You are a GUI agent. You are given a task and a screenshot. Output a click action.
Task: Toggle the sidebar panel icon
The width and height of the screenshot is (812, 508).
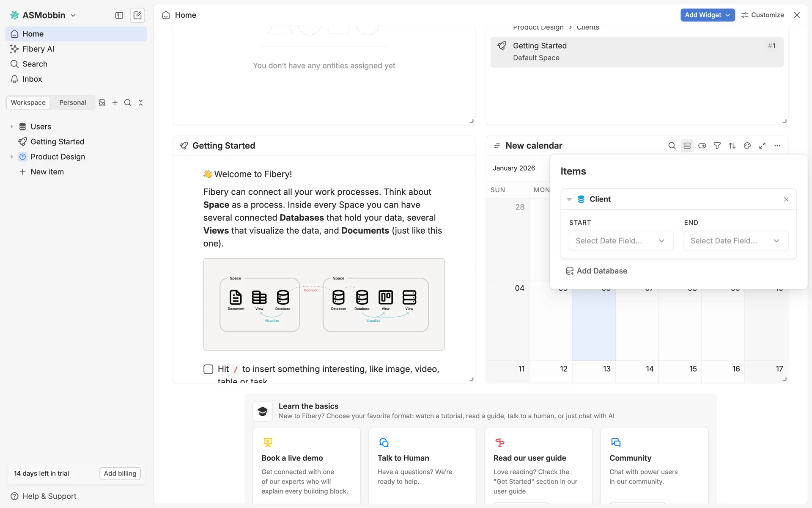(x=119, y=15)
